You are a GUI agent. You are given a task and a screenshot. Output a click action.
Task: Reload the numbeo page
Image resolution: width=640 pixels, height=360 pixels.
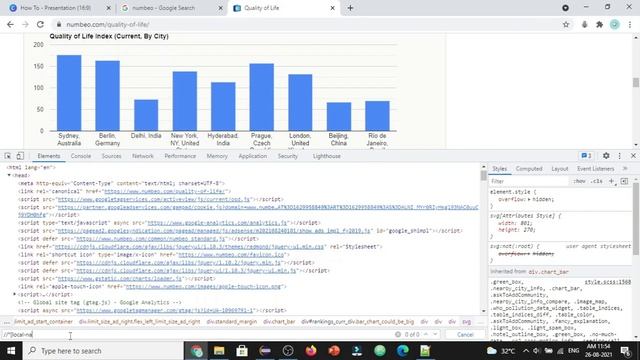[x=40, y=24]
